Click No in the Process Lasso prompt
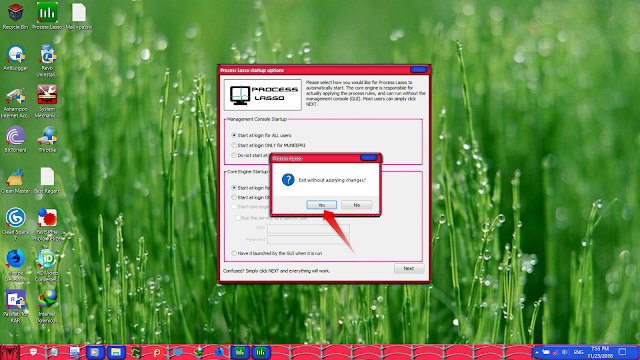Image resolution: width=640 pixels, height=360 pixels. pos(356,205)
